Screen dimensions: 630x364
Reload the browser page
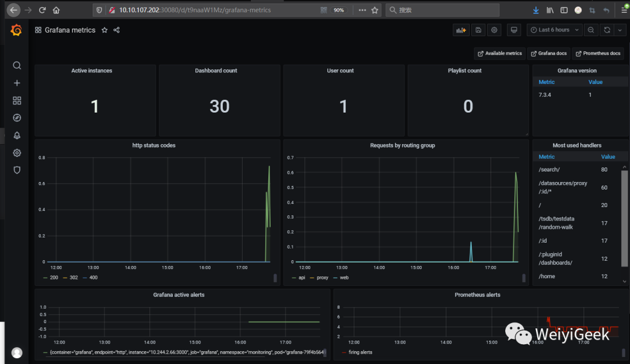pos(42,10)
